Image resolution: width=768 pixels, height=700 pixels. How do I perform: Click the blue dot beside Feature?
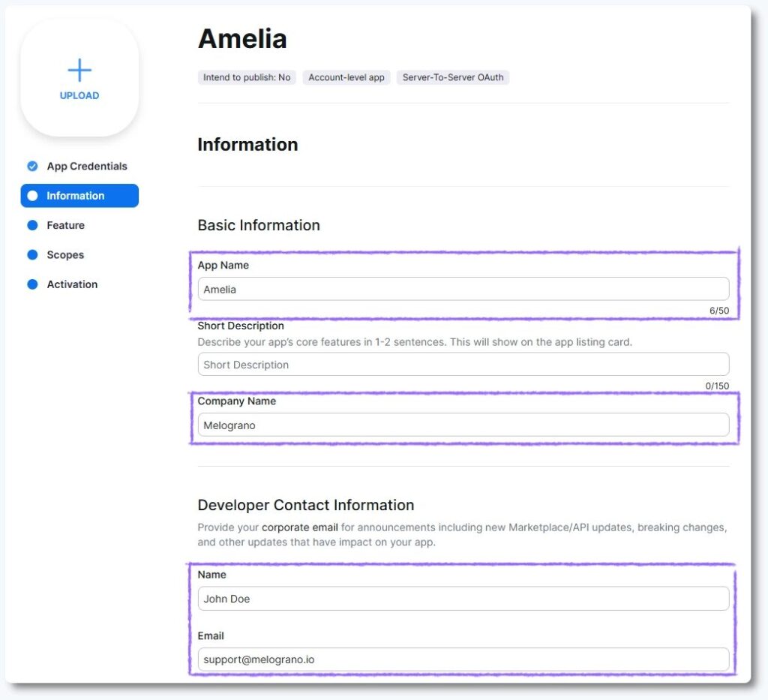(x=32, y=225)
